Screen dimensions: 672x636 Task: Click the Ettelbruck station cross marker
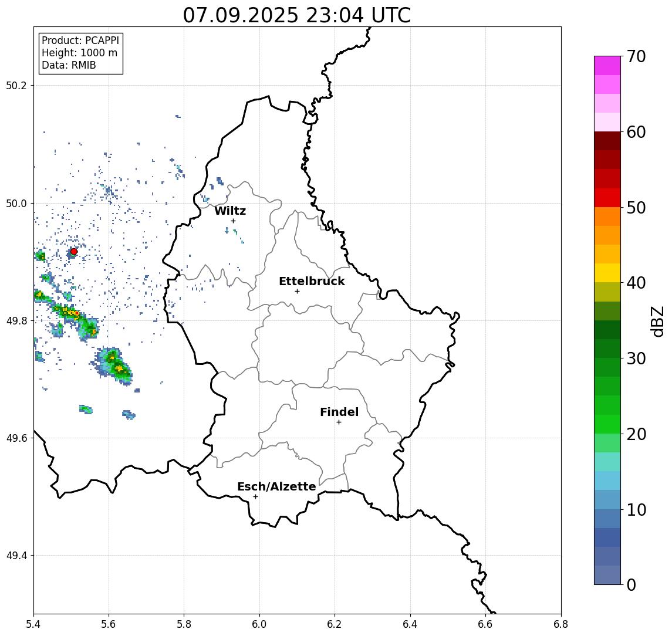point(297,292)
